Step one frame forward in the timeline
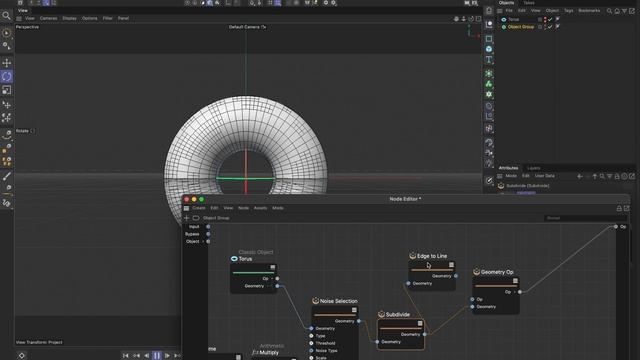 pos(167,356)
